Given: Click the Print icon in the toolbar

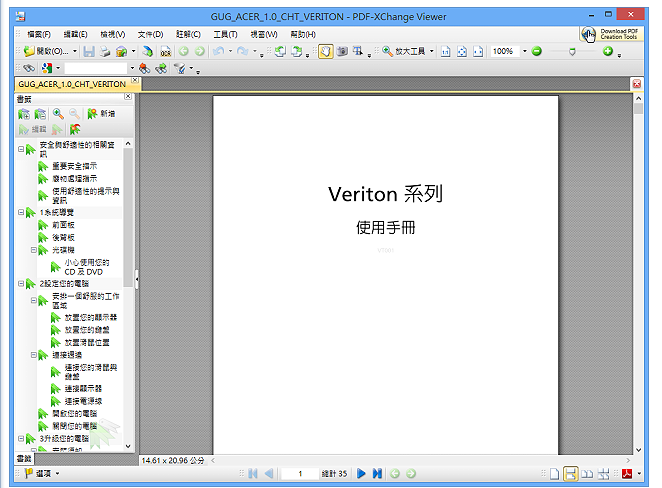Looking at the screenshot, I should click(105, 52).
